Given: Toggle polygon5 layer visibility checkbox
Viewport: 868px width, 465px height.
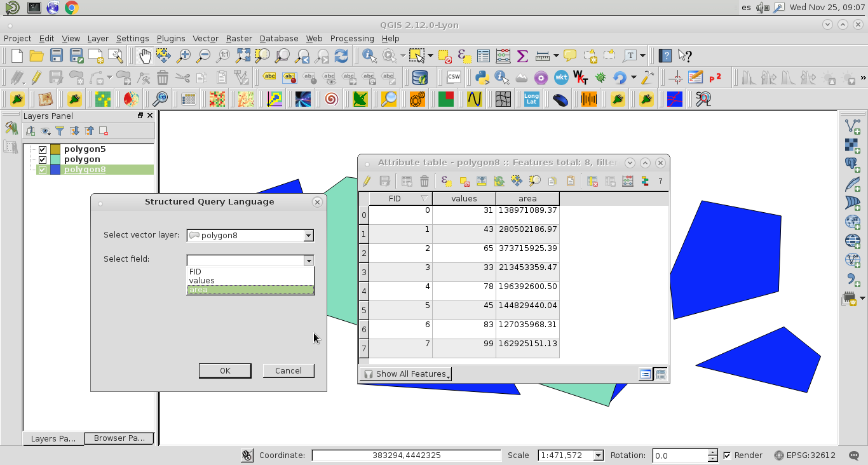Looking at the screenshot, I should point(43,149).
